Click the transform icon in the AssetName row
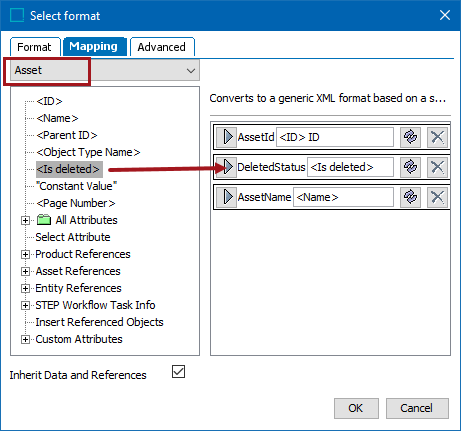Image resolution: width=461 pixels, height=431 pixels. point(410,197)
